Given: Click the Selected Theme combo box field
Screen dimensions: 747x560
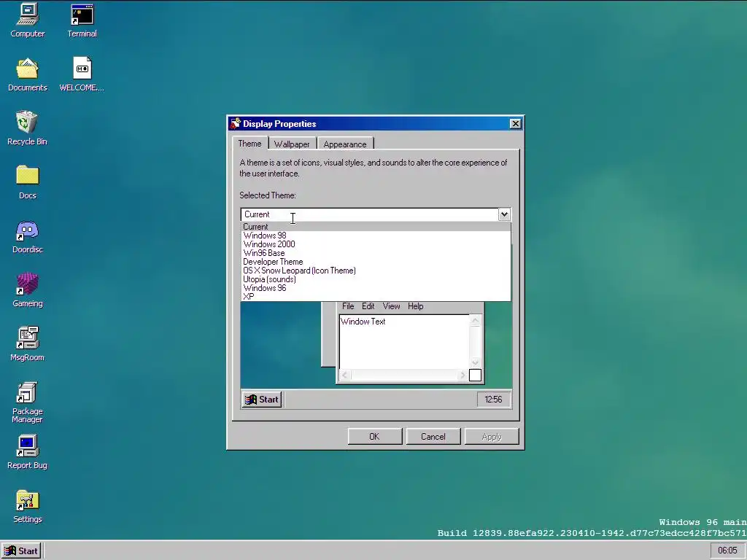Looking at the screenshot, I should click(370, 214).
